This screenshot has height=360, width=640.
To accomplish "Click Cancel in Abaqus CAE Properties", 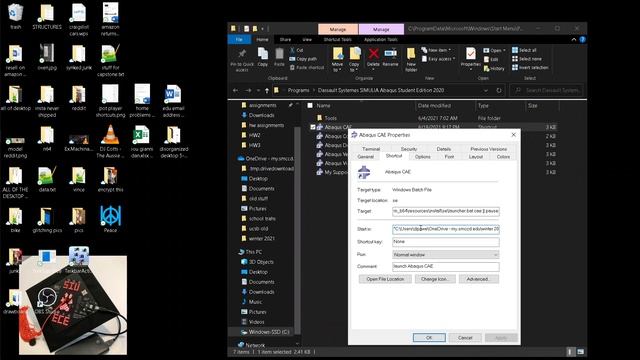I will pos(465,338).
